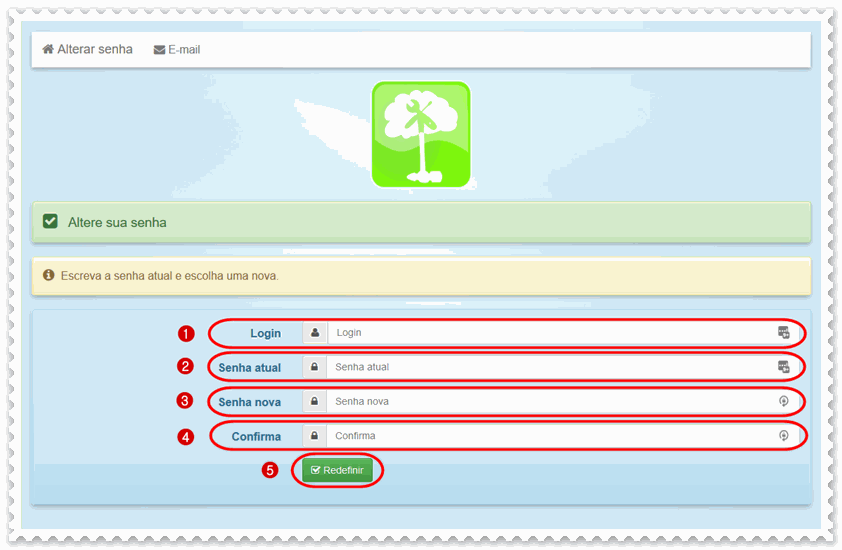
Task: Click the password manager icon inside Login field
Action: (784, 333)
